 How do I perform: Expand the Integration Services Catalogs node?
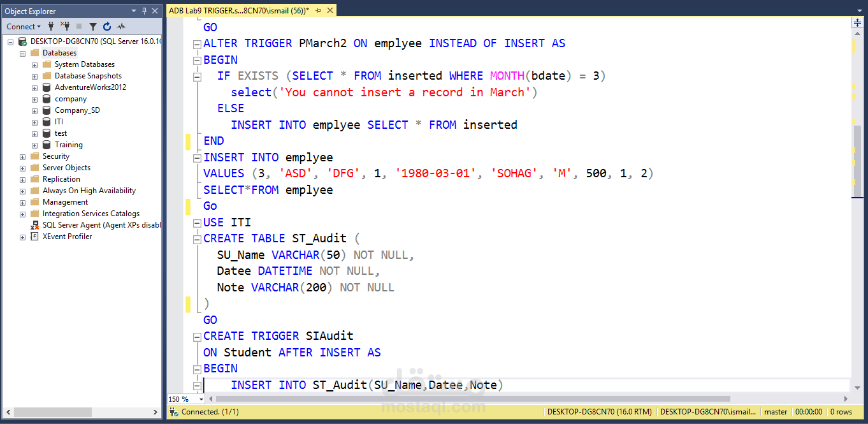(22, 214)
